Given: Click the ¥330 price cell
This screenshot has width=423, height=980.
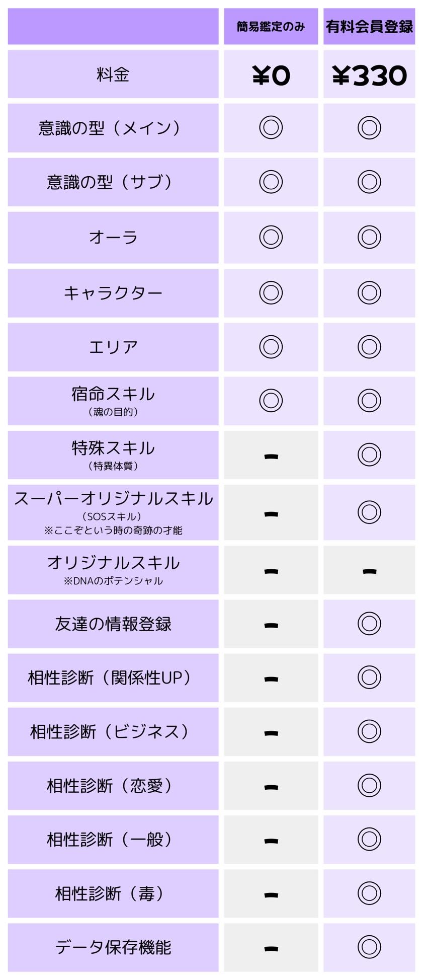Looking at the screenshot, I should click(369, 76).
